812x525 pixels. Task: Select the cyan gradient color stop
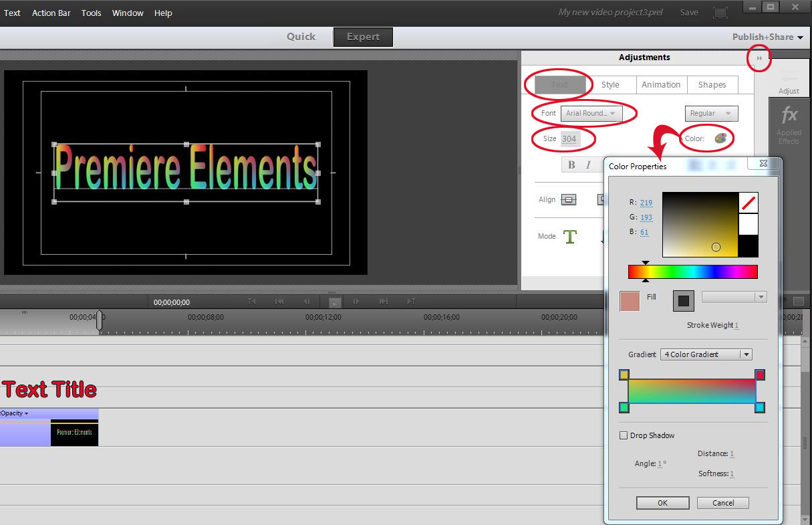click(x=760, y=407)
